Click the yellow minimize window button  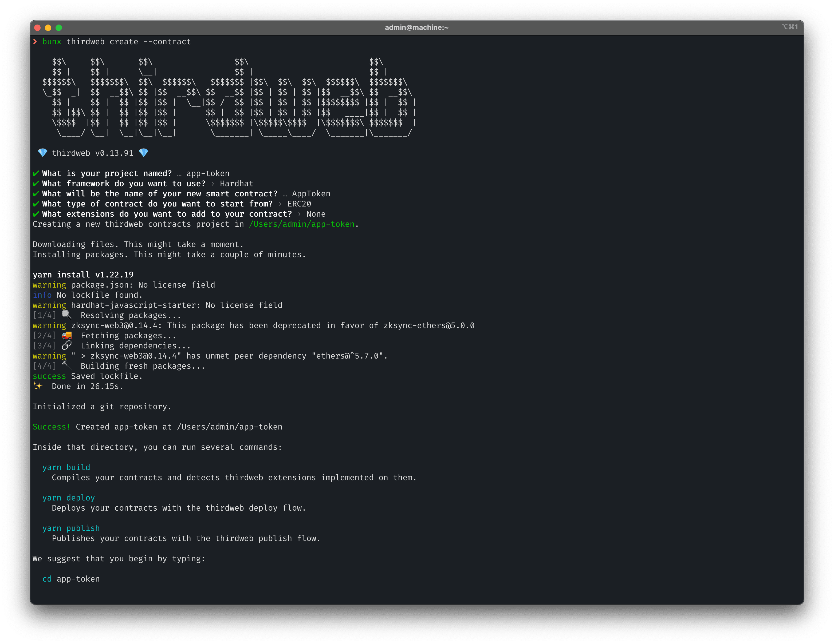click(x=48, y=27)
